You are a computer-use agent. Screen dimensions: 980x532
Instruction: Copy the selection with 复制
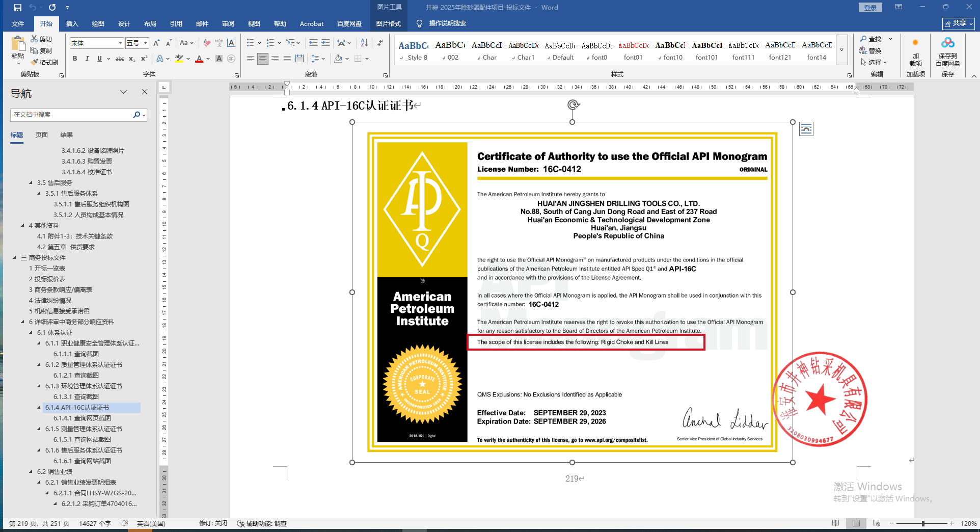(x=41, y=50)
